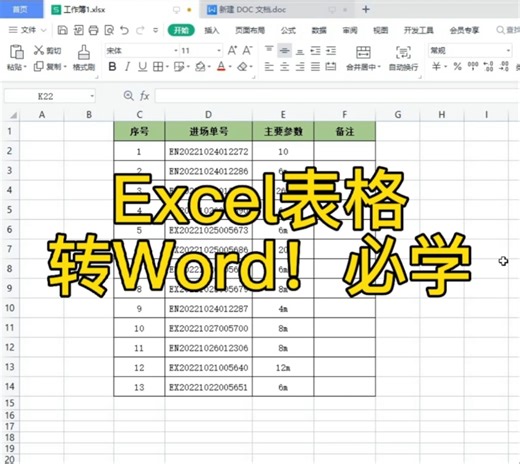Open the 公式 ribbon tab
The height and width of the screenshot is (464, 520).
288,30
